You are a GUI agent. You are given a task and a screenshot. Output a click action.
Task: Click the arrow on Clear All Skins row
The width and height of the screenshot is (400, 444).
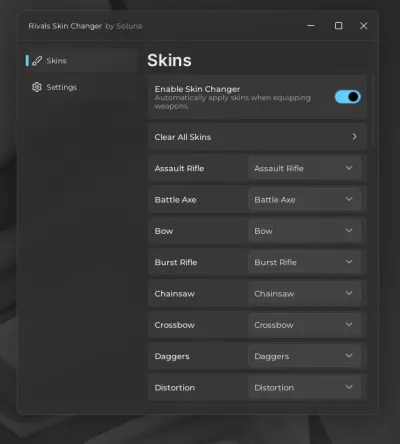pyautogui.click(x=354, y=136)
